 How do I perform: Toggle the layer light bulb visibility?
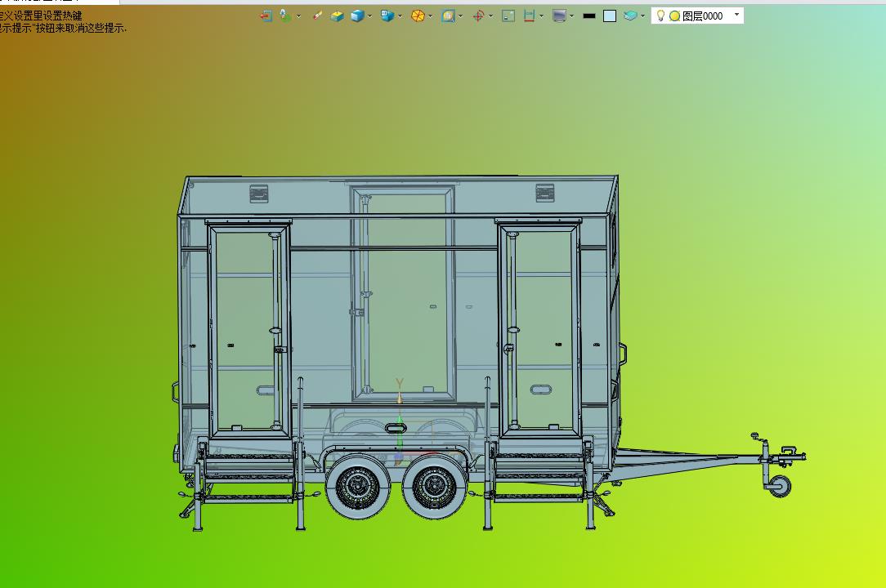pos(660,16)
